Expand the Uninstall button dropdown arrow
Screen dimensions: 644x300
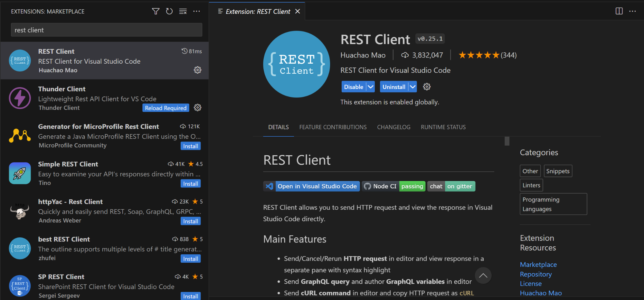click(x=412, y=87)
